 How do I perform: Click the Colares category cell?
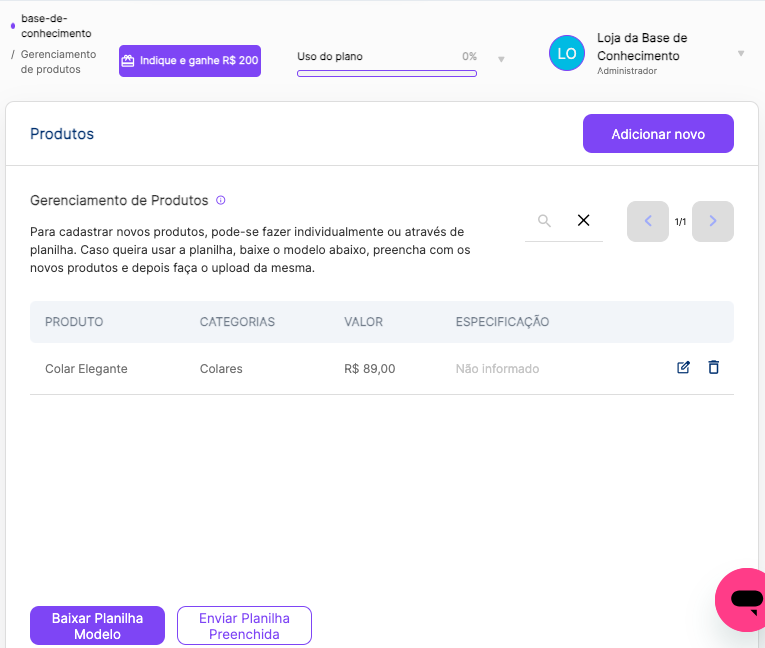(221, 368)
